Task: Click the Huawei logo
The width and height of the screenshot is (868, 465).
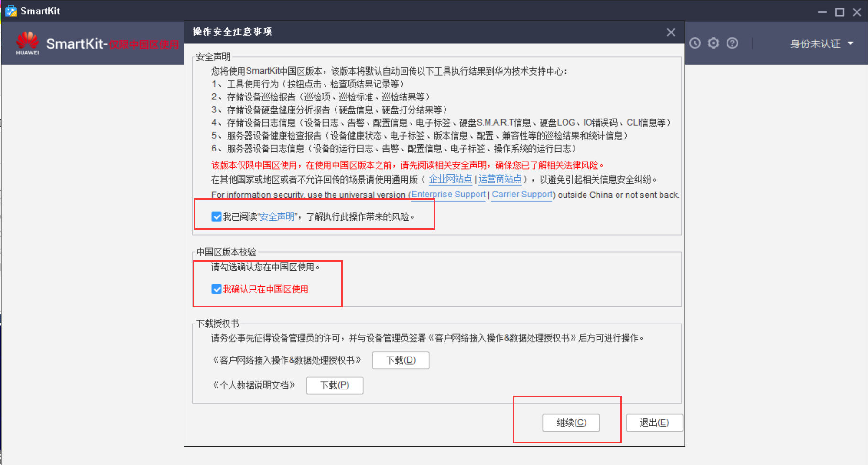Action: [27, 43]
